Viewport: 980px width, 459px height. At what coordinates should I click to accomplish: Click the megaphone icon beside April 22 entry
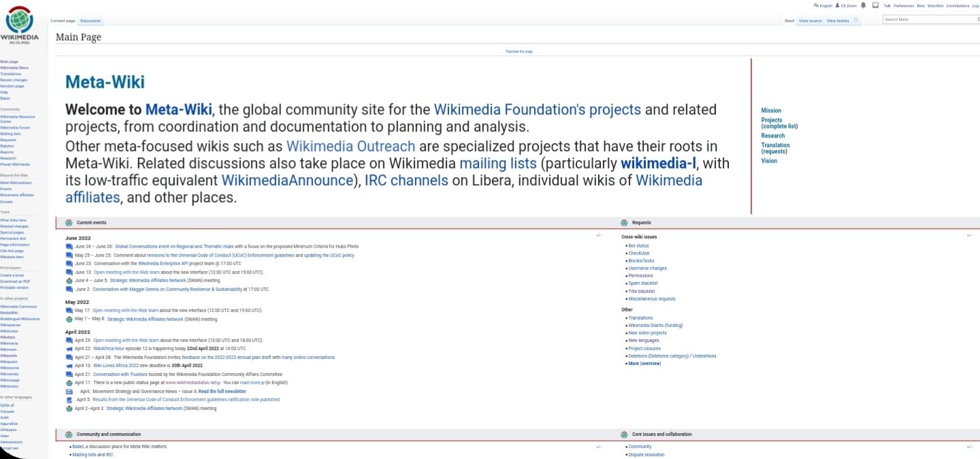click(69, 349)
